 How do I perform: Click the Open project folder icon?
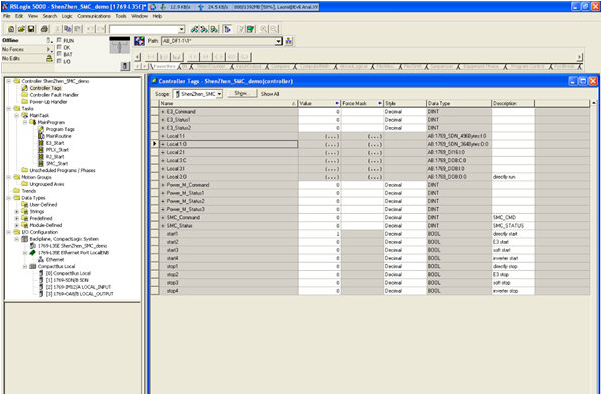point(21,29)
